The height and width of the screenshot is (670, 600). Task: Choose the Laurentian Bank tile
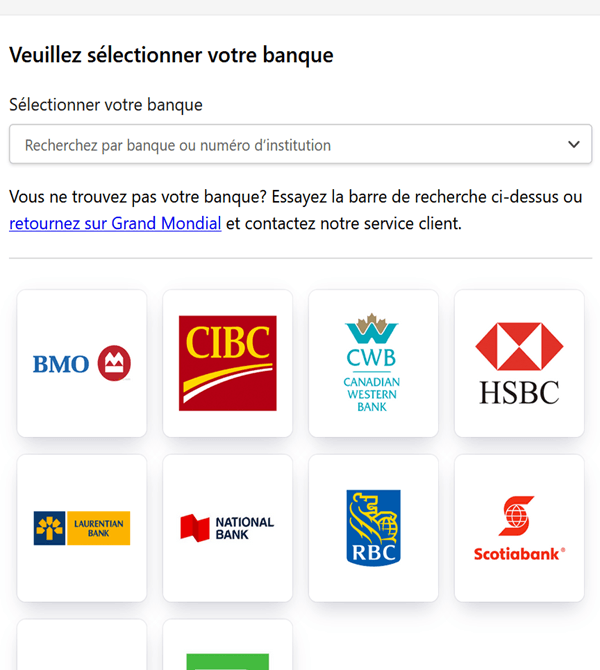[82, 528]
